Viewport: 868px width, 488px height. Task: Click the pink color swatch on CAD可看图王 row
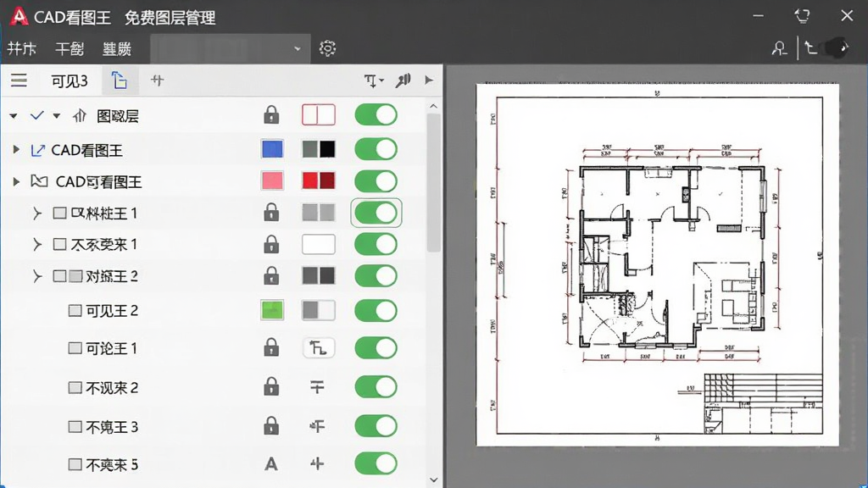[x=272, y=181]
